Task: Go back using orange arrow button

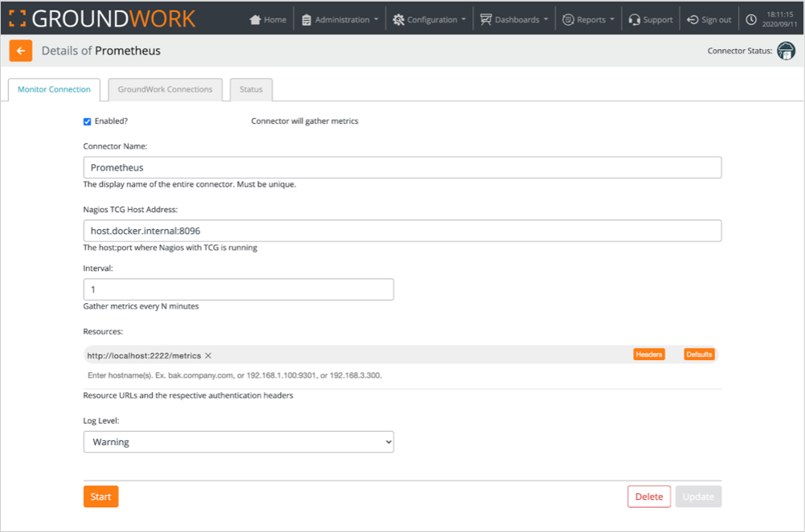Action: [21, 51]
